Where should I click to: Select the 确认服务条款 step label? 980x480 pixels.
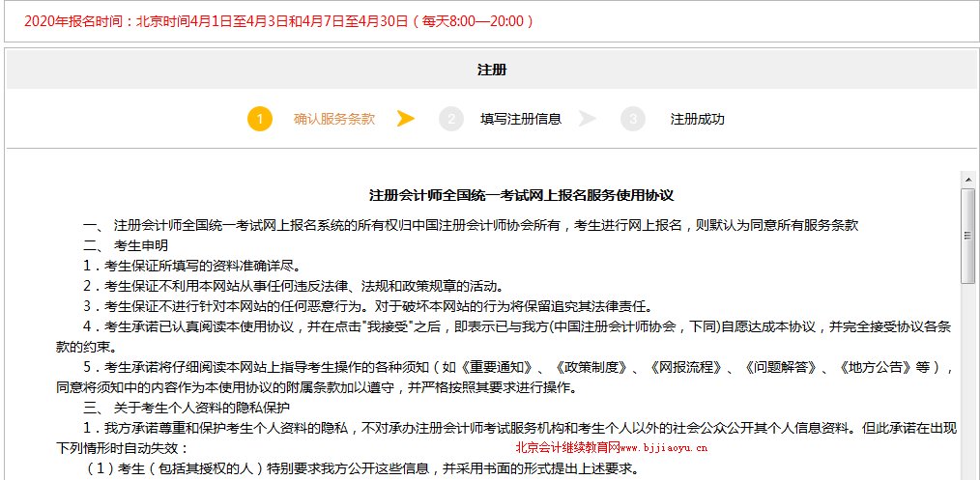point(334,119)
